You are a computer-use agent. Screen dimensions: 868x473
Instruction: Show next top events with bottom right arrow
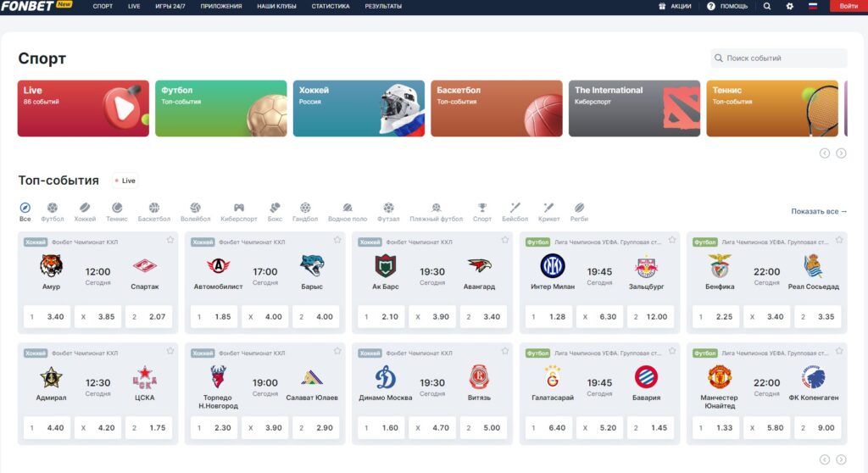tap(841, 459)
